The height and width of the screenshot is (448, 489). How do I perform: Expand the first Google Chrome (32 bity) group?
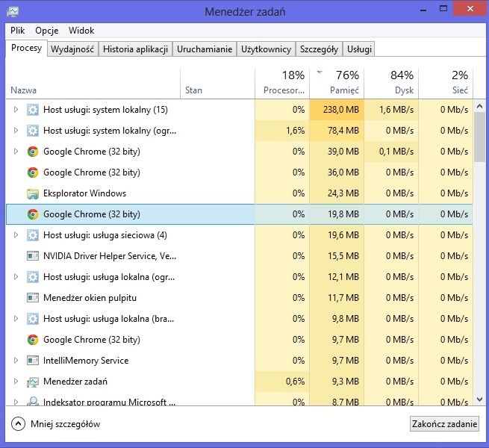click(x=16, y=152)
